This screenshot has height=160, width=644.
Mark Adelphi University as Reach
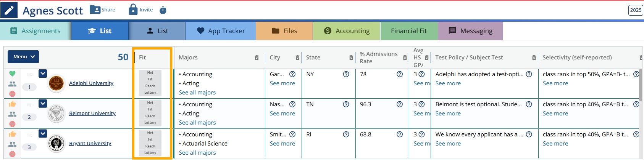pyautogui.click(x=150, y=86)
